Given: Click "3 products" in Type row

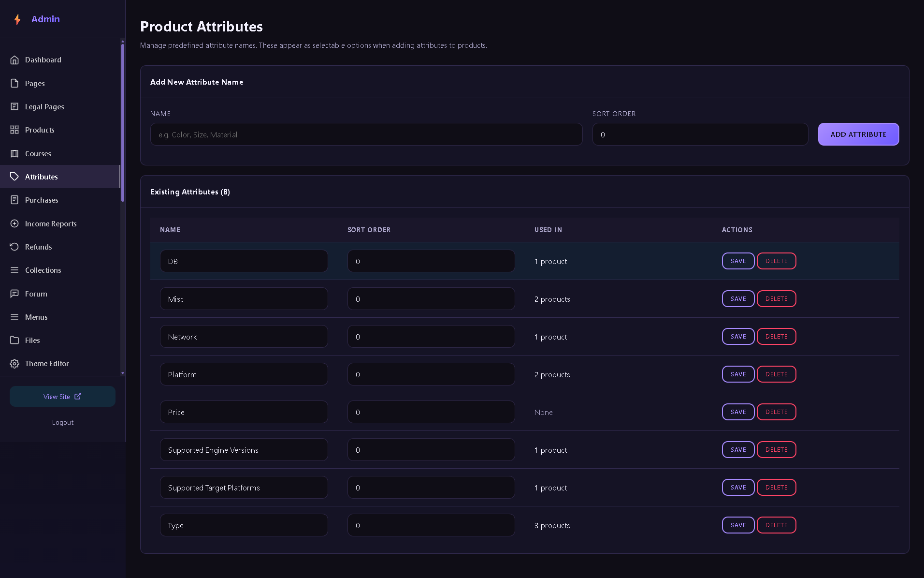Looking at the screenshot, I should click(552, 525).
